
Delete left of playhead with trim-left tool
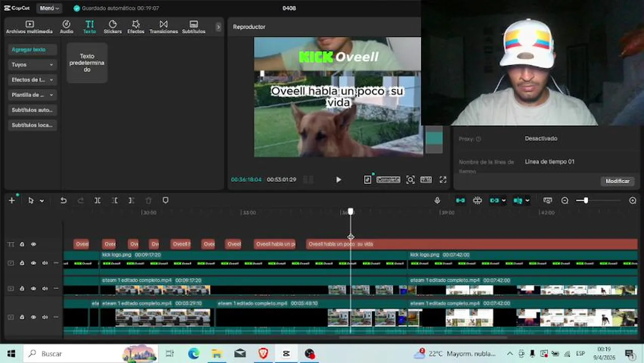click(115, 201)
